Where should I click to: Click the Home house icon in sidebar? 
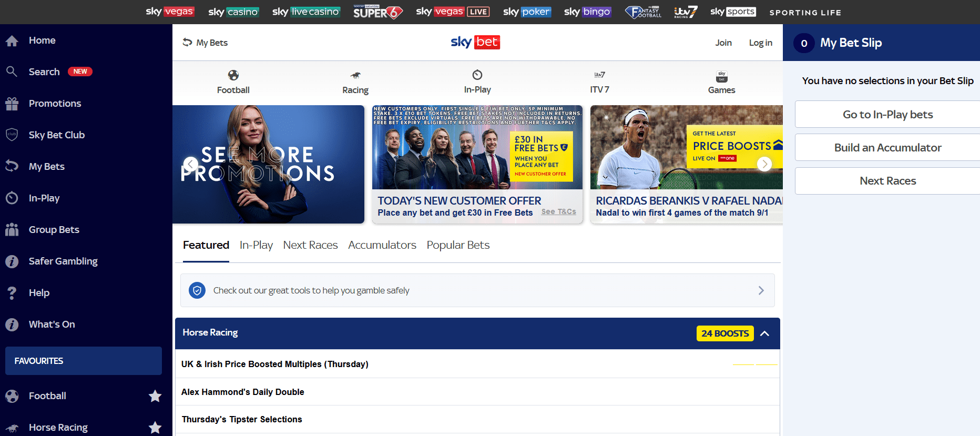12,40
